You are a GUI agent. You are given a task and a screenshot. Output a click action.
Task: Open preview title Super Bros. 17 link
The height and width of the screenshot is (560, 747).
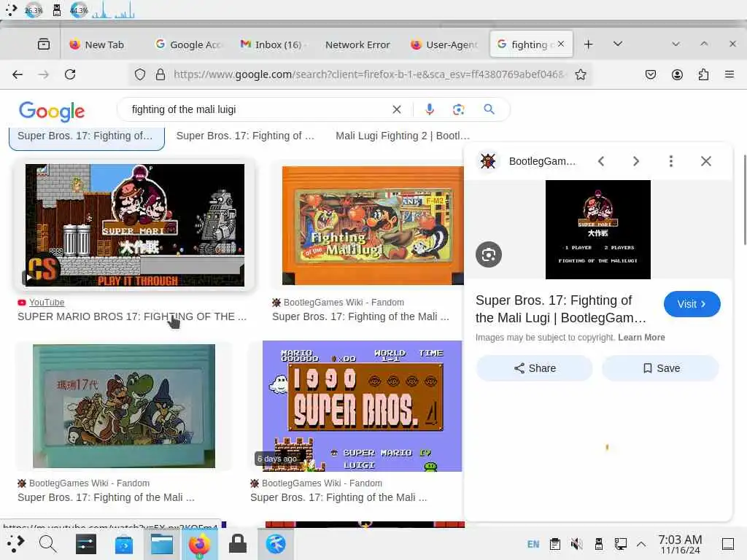pos(561,309)
